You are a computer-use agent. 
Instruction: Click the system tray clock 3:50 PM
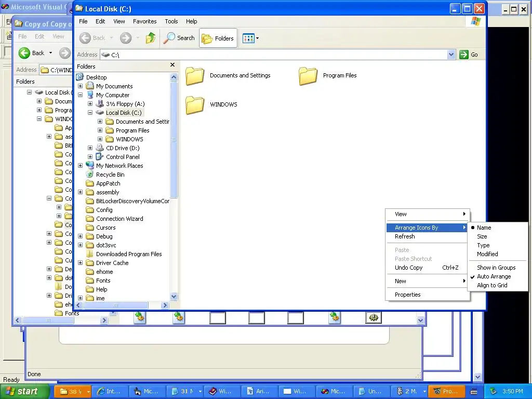tap(513, 391)
